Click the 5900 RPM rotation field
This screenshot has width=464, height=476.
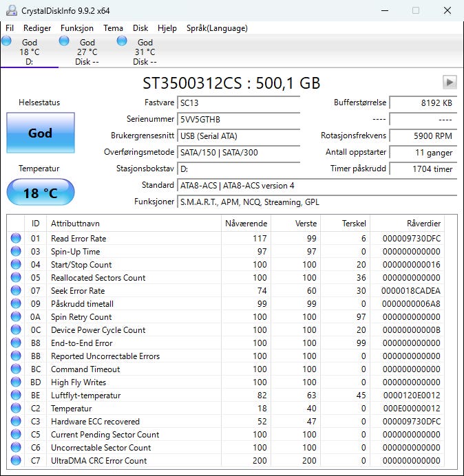[x=423, y=136]
